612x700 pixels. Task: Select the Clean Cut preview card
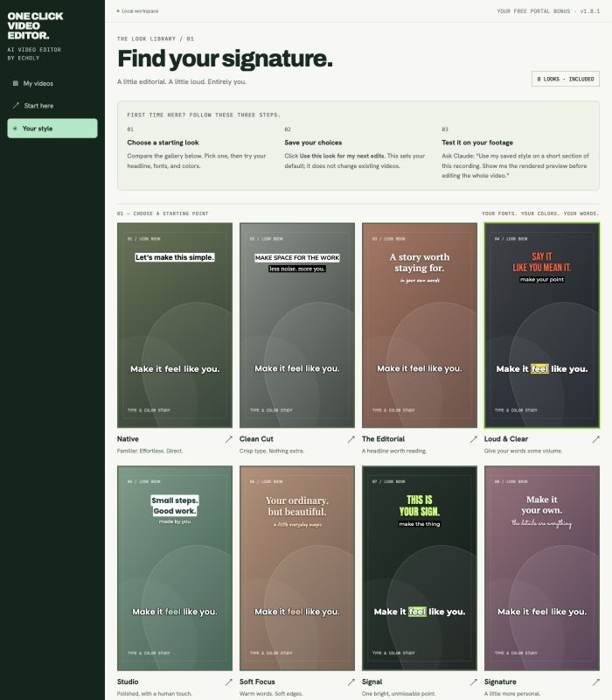pos(297,325)
